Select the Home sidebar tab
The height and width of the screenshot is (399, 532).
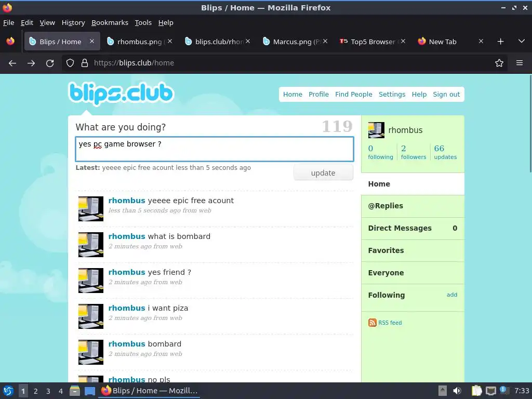[413, 184]
